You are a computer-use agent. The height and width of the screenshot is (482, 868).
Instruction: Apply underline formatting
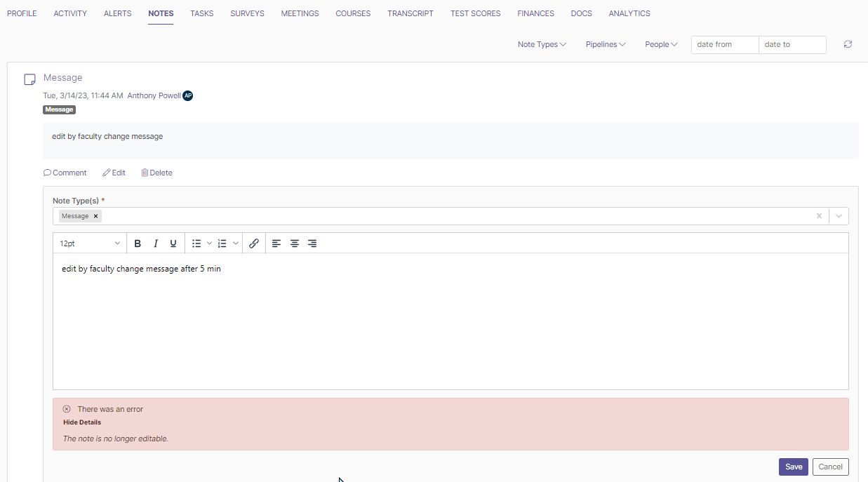tap(173, 243)
